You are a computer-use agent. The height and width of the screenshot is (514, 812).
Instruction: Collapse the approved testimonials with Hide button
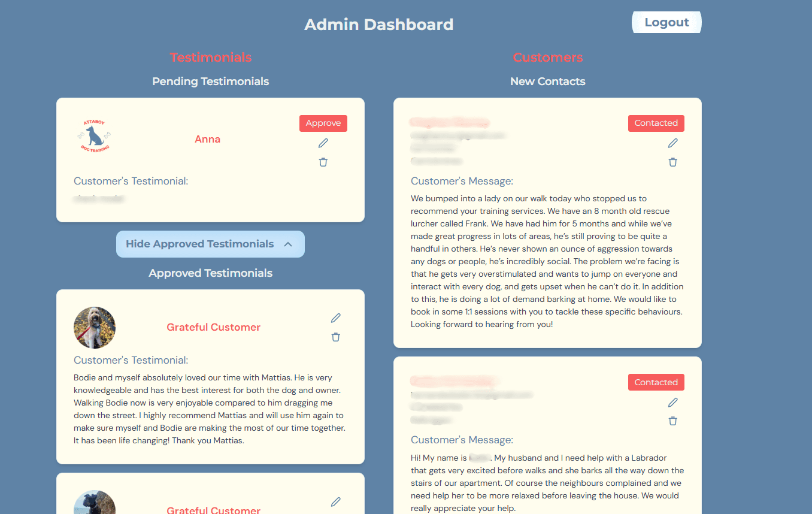point(200,244)
